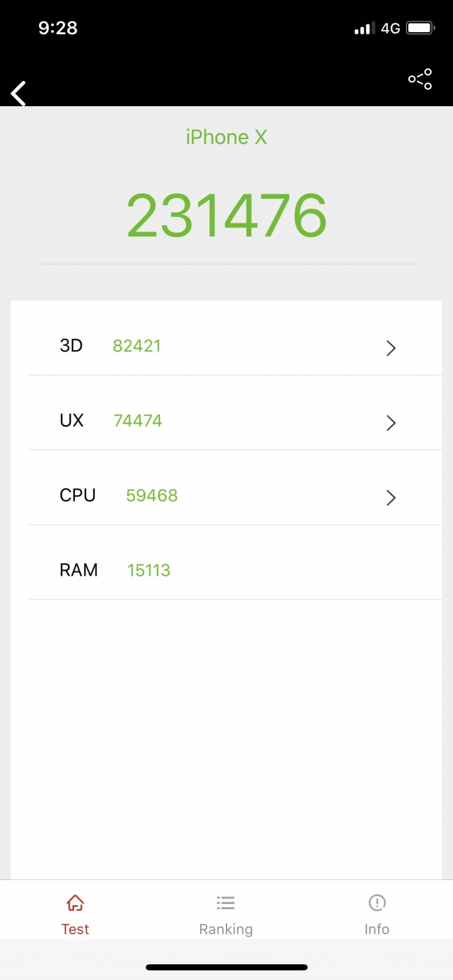
Task: Select the CPU label
Action: 77,495
